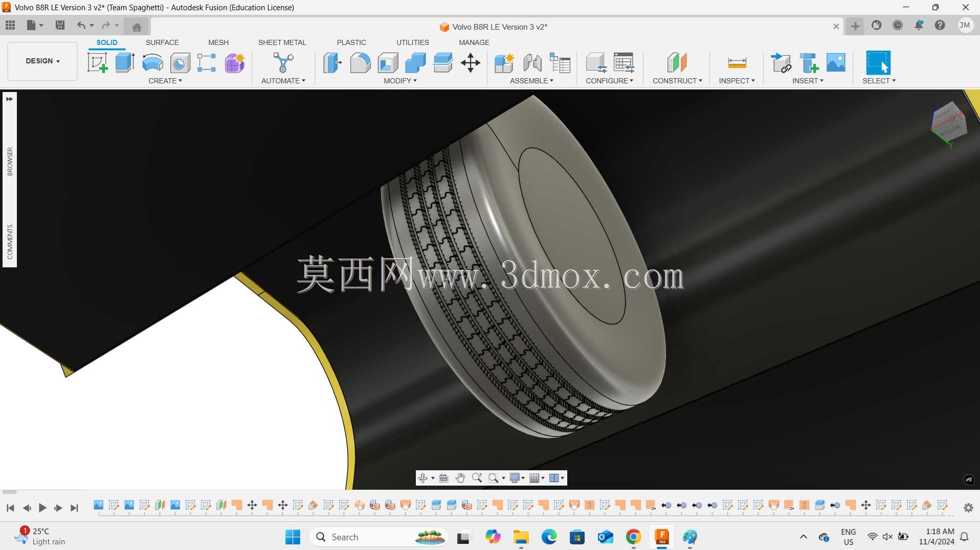The height and width of the screenshot is (550, 980).
Task: Open the Display Settings dropdown
Action: click(x=517, y=478)
